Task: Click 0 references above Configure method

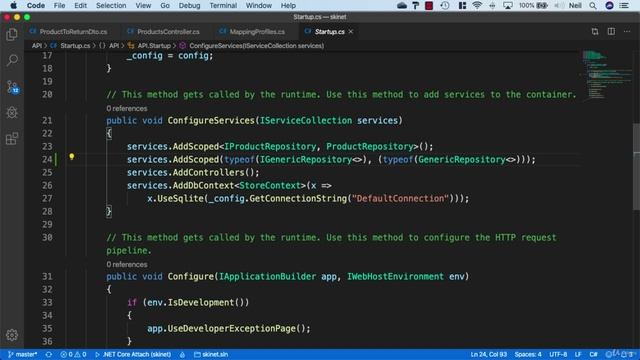Action: coord(127,264)
